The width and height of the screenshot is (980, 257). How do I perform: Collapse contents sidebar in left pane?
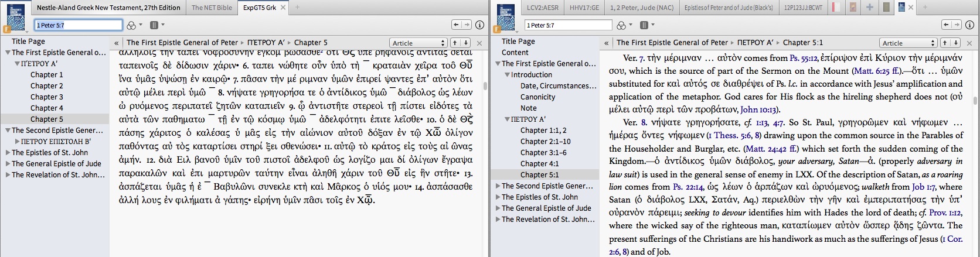pyautogui.click(x=117, y=43)
